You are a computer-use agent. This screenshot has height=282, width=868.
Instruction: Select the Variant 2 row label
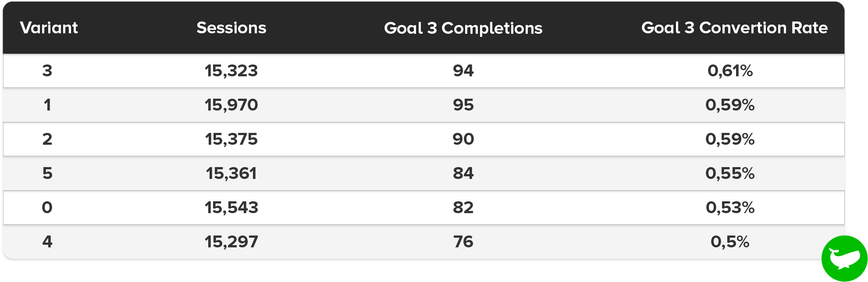pyautogui.click(x=47, y=139)
